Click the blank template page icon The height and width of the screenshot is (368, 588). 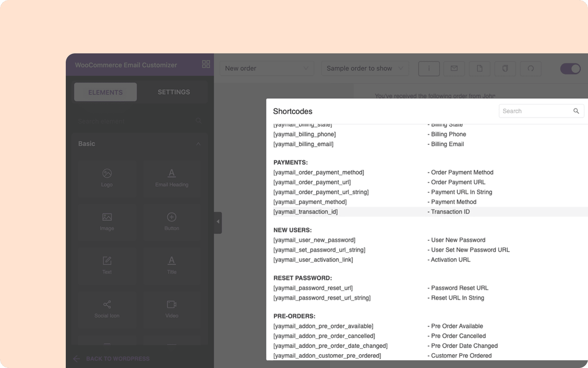[x=480, y=68]
